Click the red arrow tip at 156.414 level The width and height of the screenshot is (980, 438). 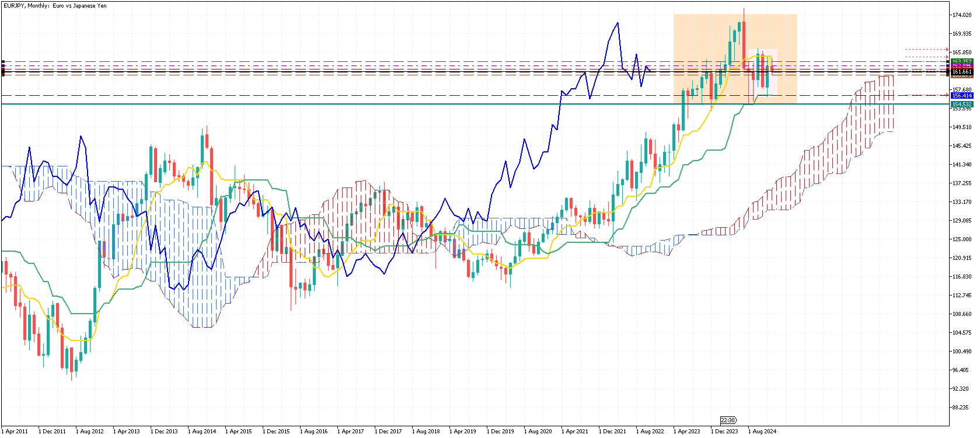pos(947,95)
